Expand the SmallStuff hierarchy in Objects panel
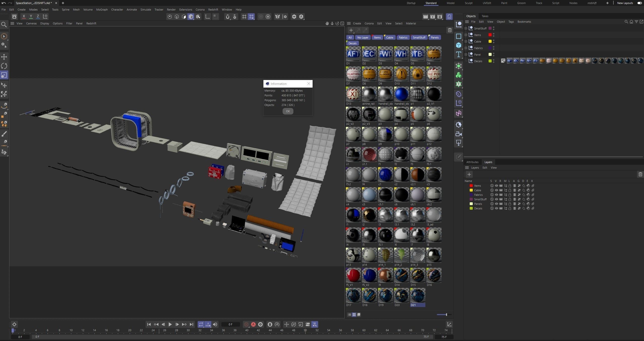 click(466, 28)
